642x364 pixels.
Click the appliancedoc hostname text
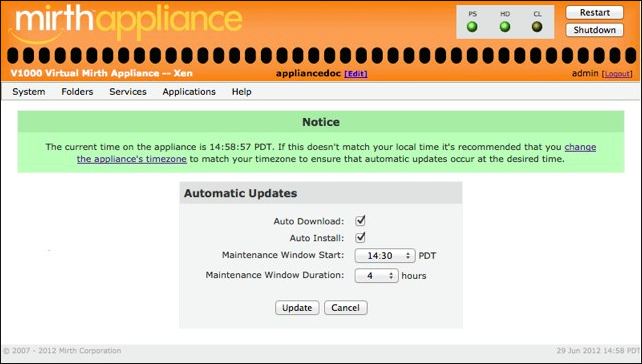[308, 74]
